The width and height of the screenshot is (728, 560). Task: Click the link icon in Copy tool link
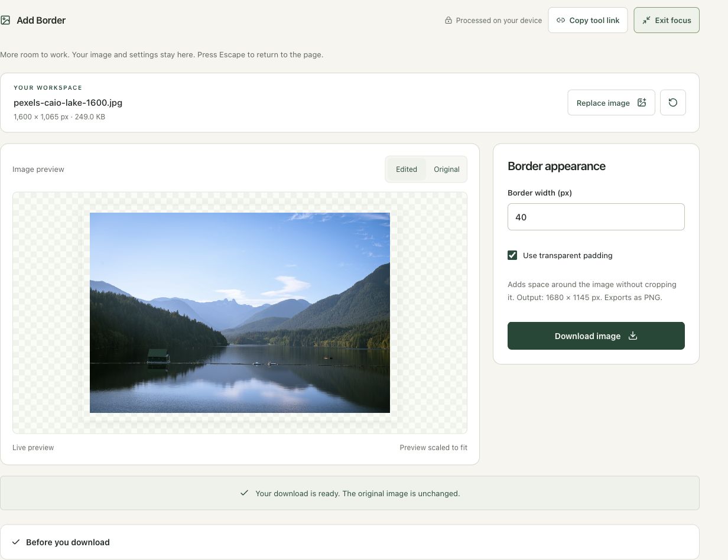pyautogui.click(x=561, y=20)
